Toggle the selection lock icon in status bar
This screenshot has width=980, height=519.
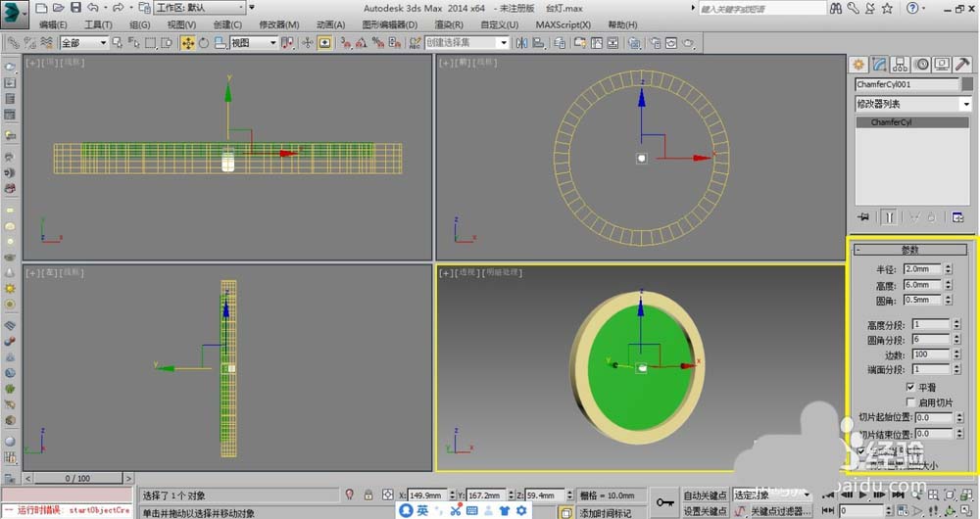pos(367,495)
